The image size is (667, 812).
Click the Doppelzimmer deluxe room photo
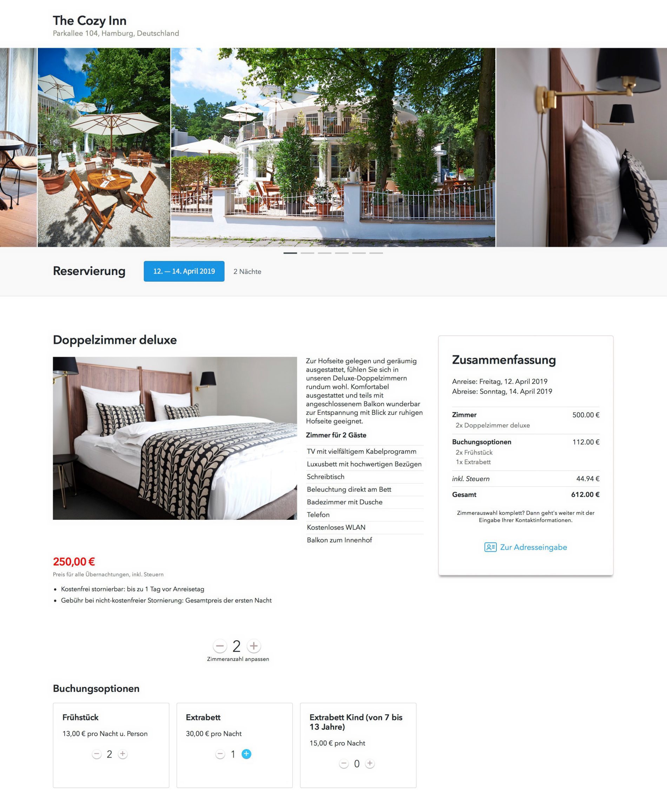(x=175, y=438)
